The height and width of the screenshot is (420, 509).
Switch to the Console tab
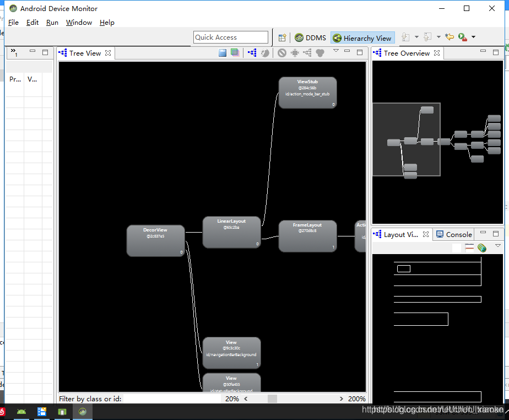(x=454, y=234)
